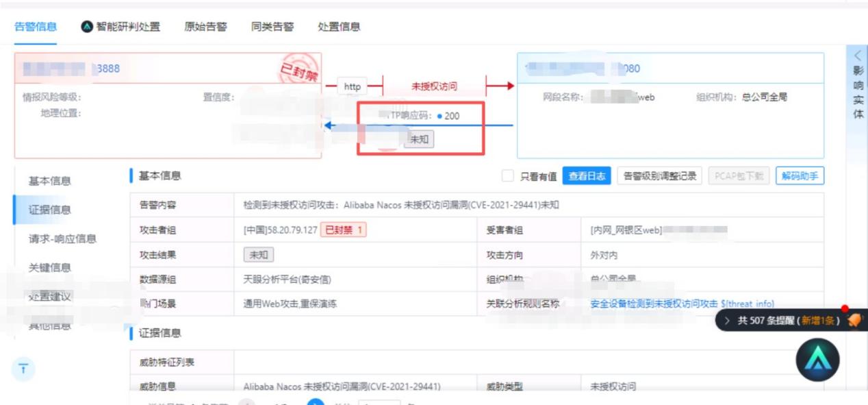Screen dimensions: 868x405
Task: Switch to the 告警信息 tab
Action: click(36, 27)
